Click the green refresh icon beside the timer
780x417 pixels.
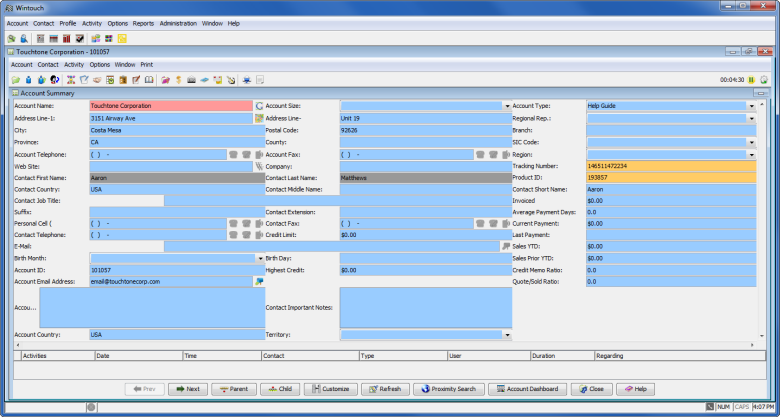[x=764, y=80]
